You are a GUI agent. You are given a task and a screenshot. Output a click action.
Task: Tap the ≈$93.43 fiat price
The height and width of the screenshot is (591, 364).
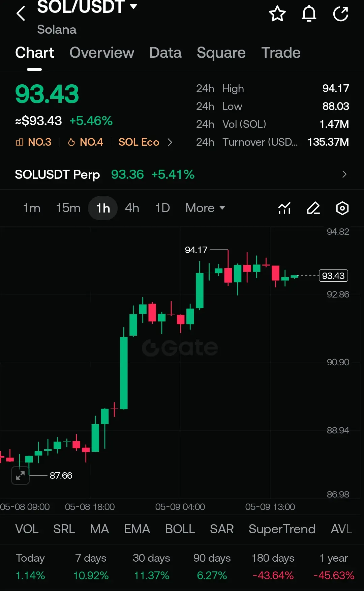(x=38, y=121)
